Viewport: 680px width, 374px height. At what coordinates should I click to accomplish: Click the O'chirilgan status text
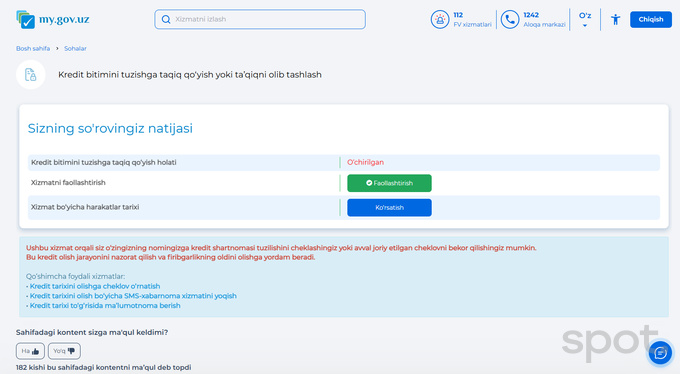365,162
